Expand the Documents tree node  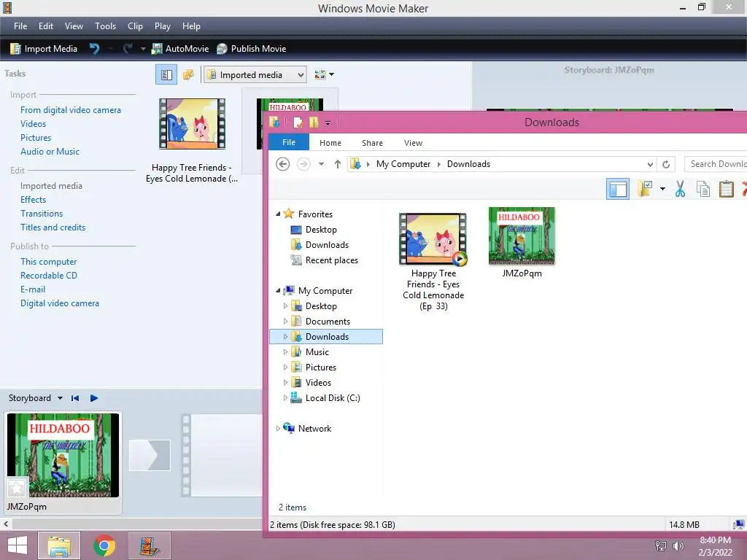click(285, 322)
